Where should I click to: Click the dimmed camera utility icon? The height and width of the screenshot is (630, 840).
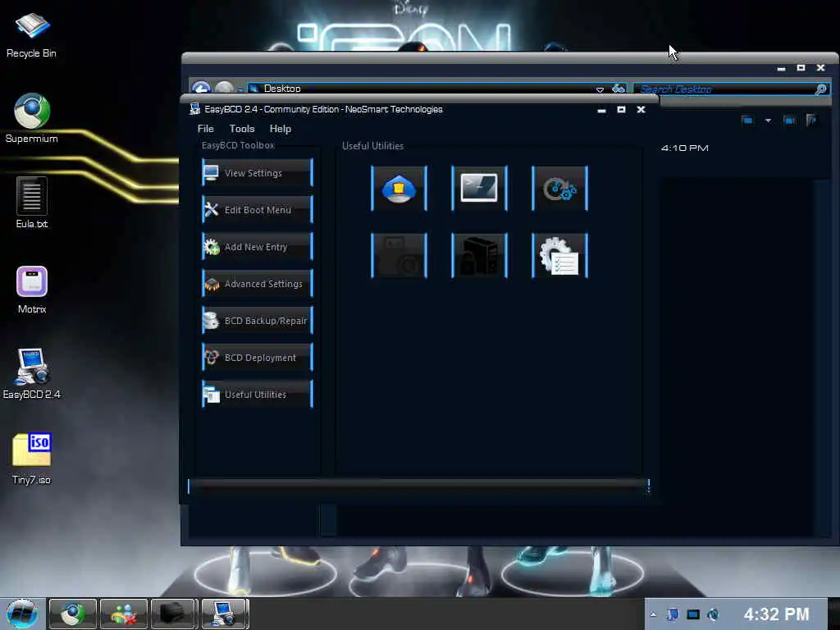pyautogui.click(x=399, y=256)
